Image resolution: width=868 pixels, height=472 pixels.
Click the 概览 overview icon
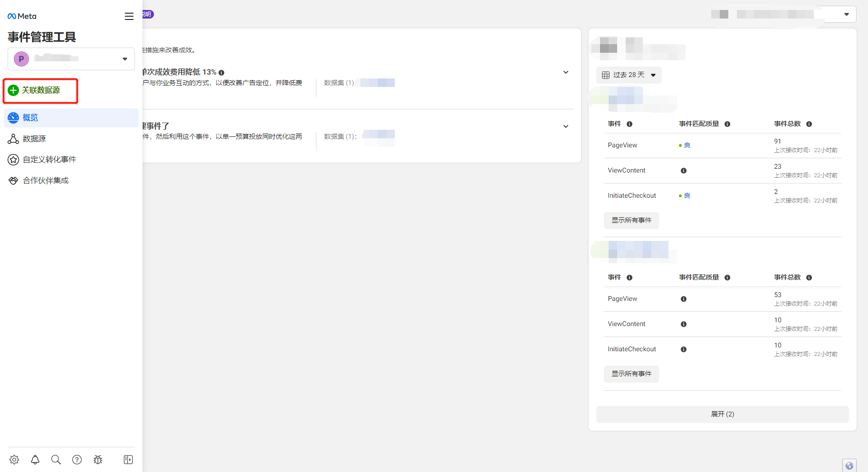point(13,117)
